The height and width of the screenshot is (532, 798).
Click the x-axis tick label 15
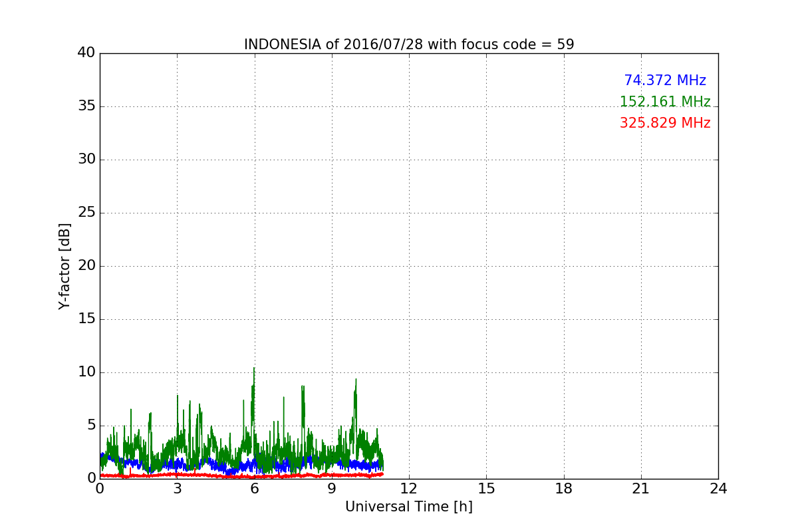(486, 488)
